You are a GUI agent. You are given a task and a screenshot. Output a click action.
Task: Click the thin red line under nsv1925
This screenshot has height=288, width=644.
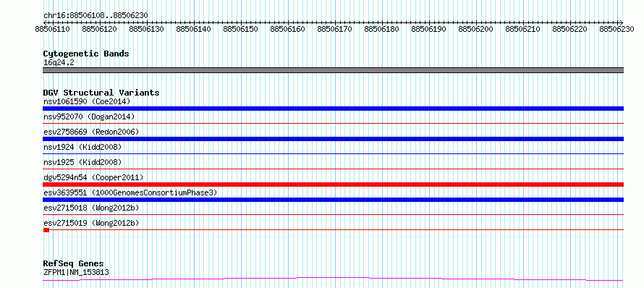(x=334, y=169)
